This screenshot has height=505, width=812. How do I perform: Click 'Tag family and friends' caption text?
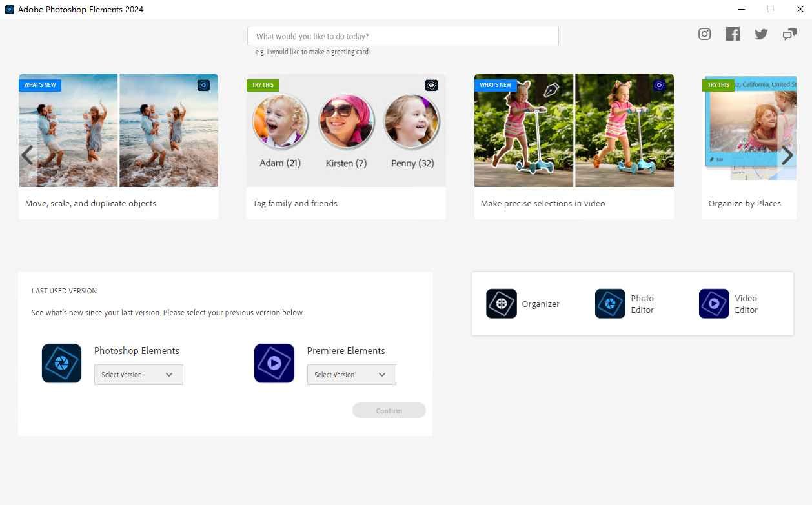pos(295,203)
